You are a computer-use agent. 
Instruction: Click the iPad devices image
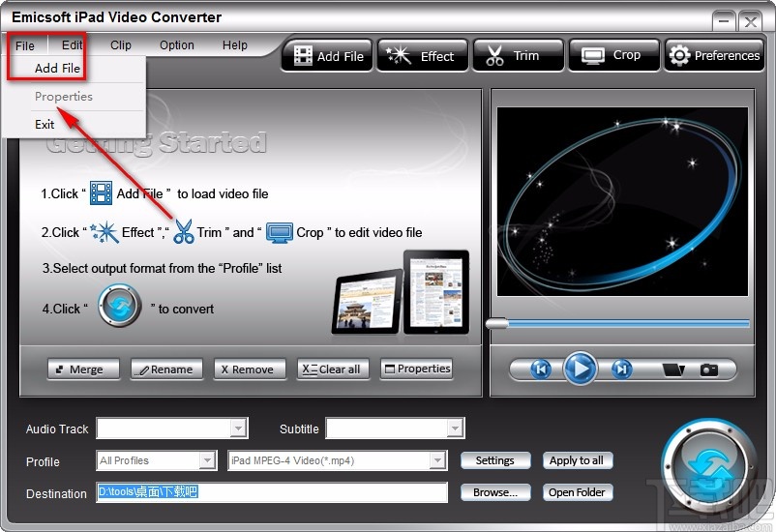click(x=401, y=293)
